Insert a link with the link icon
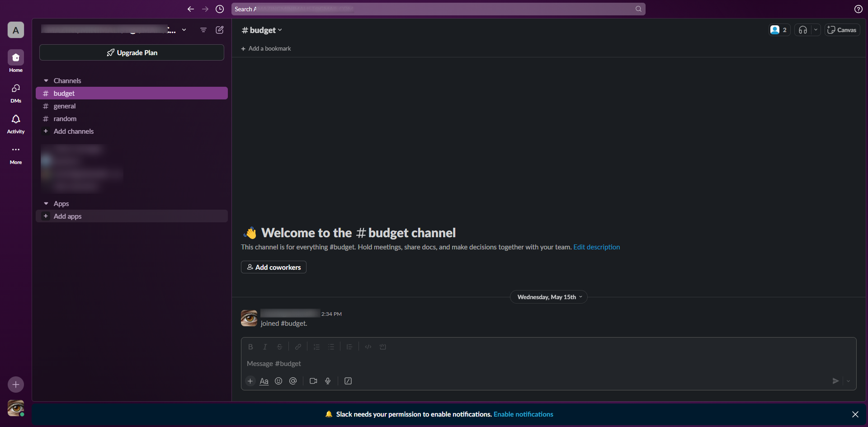Image resolution: width=868 pixels, height=427 pixels. coord(298,347)
